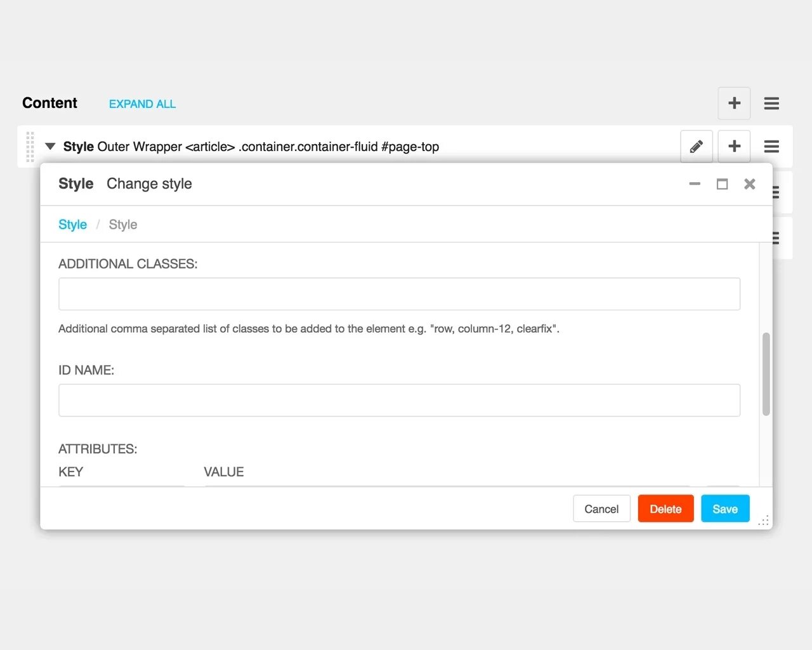Click the plus icon in Outer Wrapper row
The height and width of the screenshot is (650, 812).
coord(734,147)
